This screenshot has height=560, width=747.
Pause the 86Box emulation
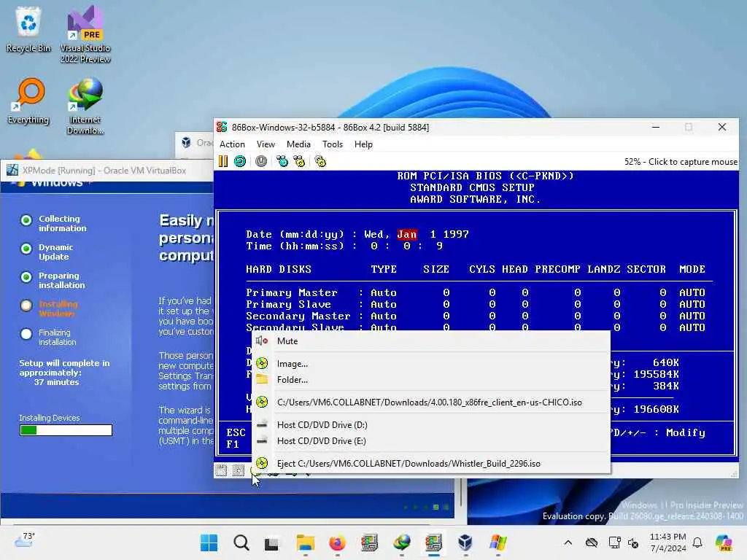pyautogui.click(x=223, y=161)
